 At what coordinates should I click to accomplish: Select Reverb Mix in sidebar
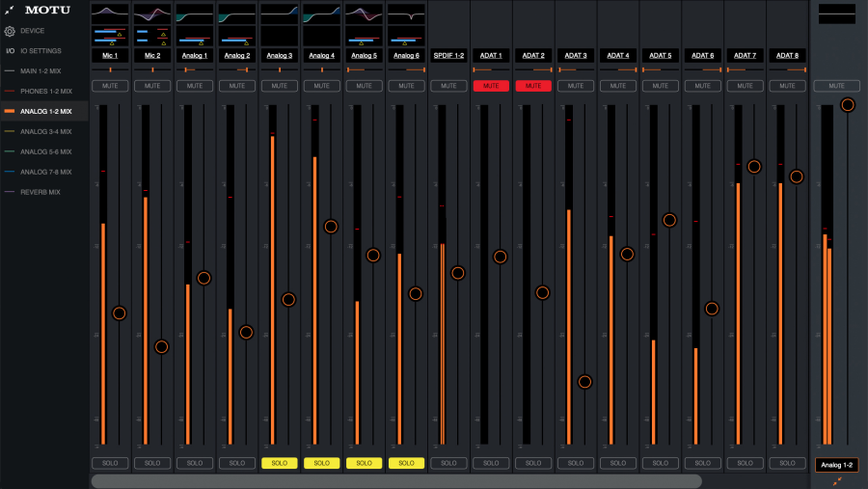[40, 192]
